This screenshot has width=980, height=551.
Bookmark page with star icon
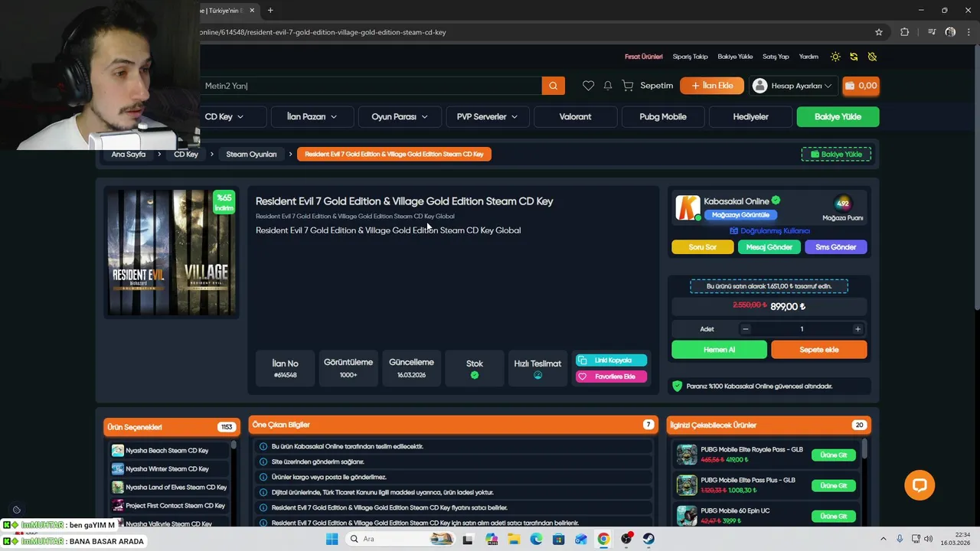click(879, 32)
